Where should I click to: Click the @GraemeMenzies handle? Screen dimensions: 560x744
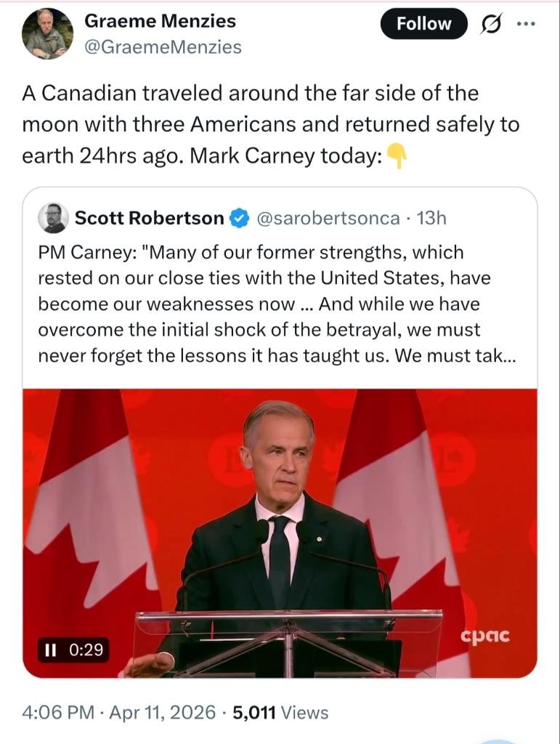tap(163, 47)
